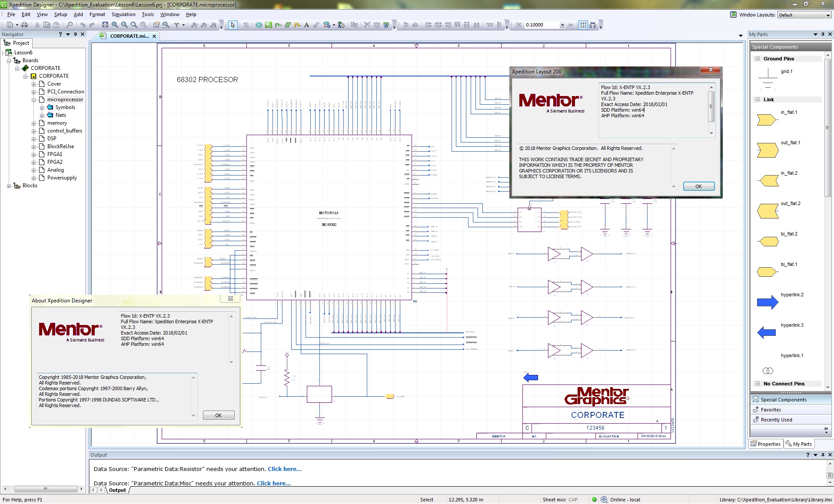Select the Text 'A' tool

pos(306,25)
